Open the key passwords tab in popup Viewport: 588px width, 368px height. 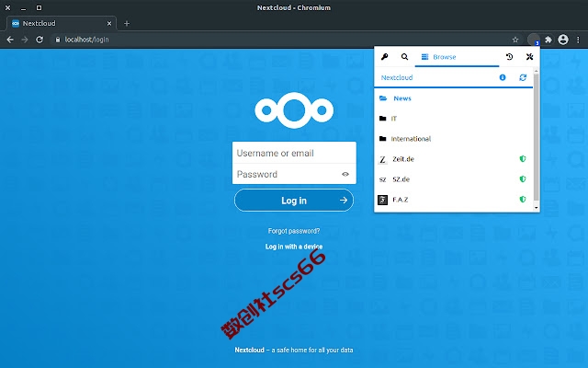pos(384,57)
